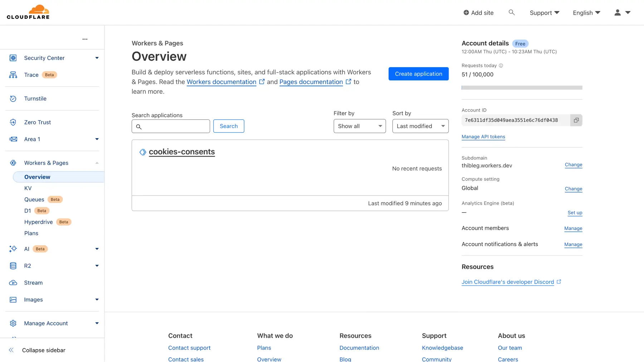Click the Documentation footer link
Viewport: 644px width, 362px height.
359,348
